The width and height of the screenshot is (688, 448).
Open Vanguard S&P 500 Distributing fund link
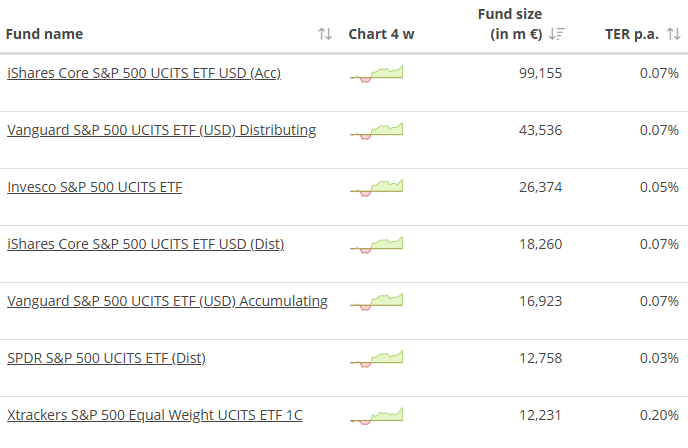[x=161, y=130]
